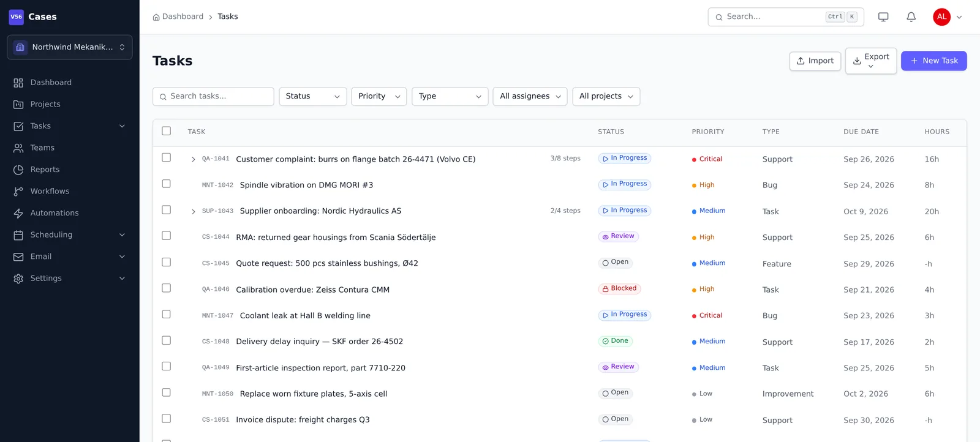Open Automations from the sidebar
The height and width of the screenshot is (442, 980).
click(70, 213)
